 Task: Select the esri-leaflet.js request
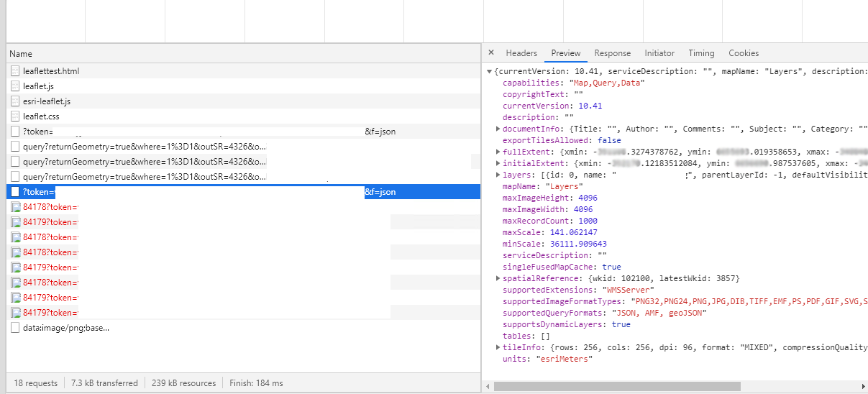click(x=244, y=101)
